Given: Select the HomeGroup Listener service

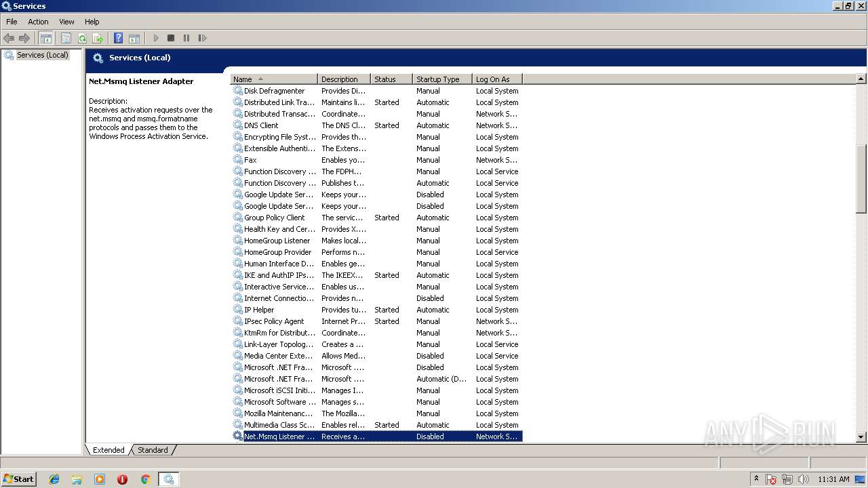Looking at the screenshot, I should 377,241.
